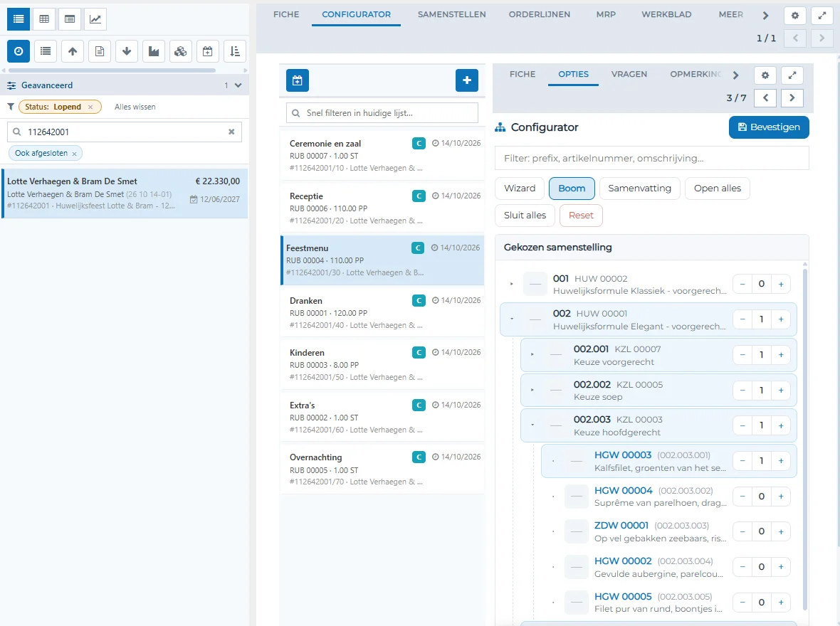This screenshot has height=626, width=840.
Task: Collapse 002.003 Keuze hoofdgerecht node
Action: tap(532, 425)
